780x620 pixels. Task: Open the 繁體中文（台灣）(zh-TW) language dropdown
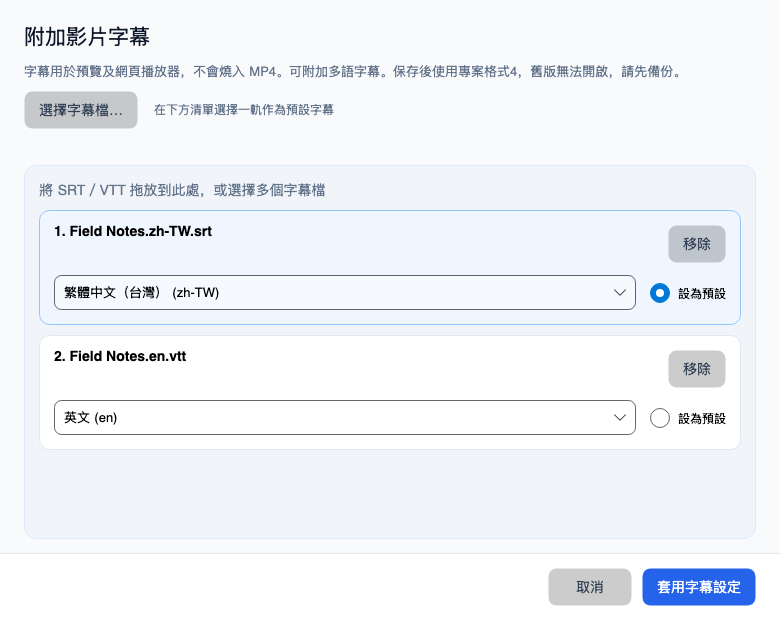pyautogui.click(x=345, y=293)
